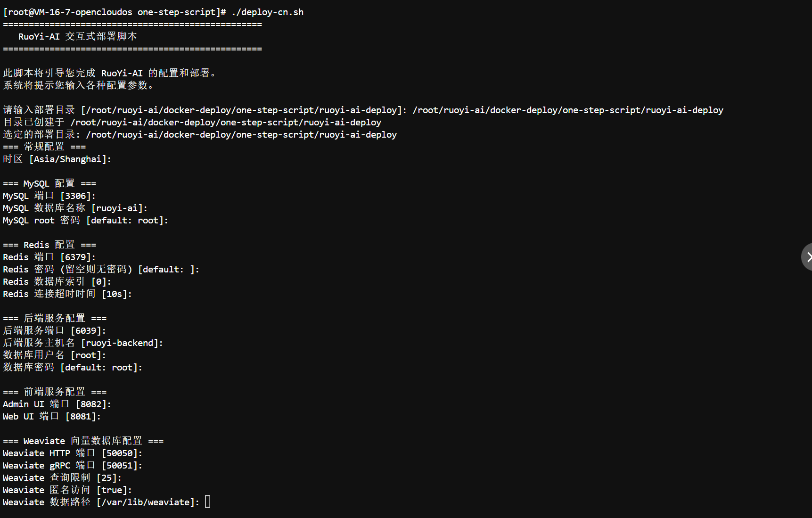Click the RuoYi-AI script title line
The width and height of the screenshot is (812, 518).
78,37
